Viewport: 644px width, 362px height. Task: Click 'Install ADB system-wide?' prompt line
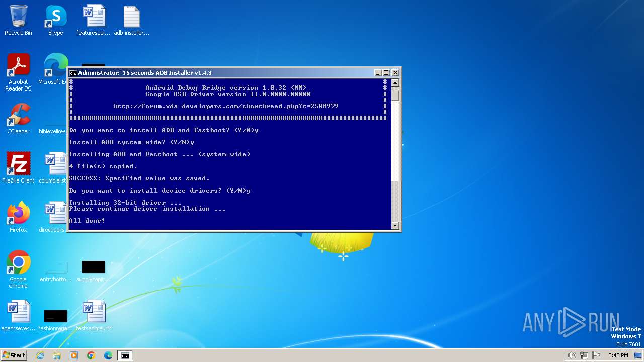[x=131, y=142]
